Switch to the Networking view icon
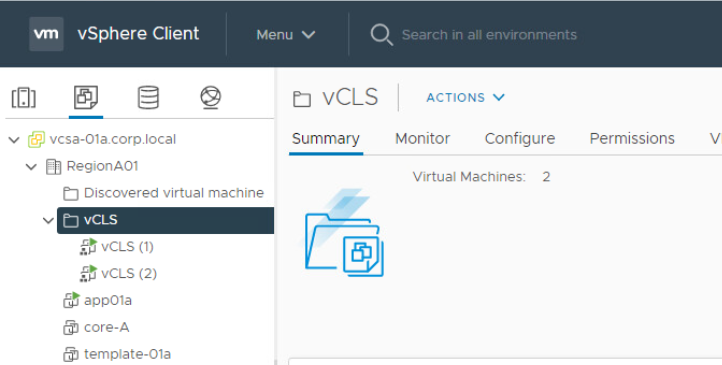 pyautogui.click(x=210, y=97)
